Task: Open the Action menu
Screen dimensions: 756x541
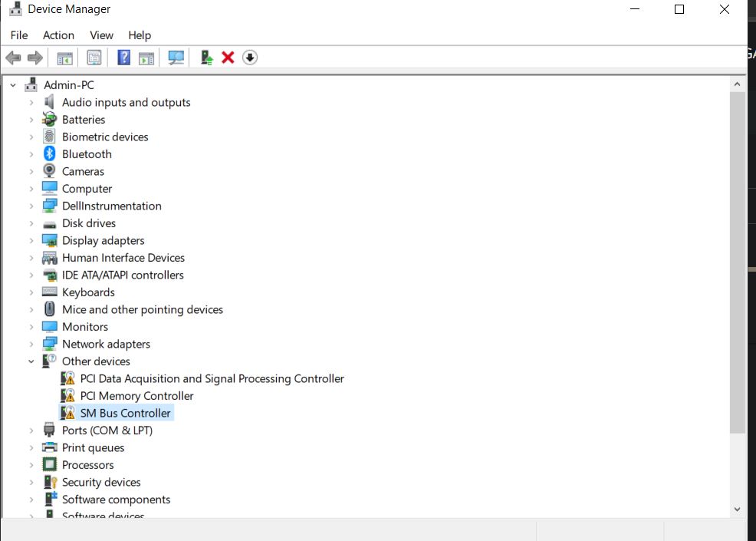Action: coord(58,35)
